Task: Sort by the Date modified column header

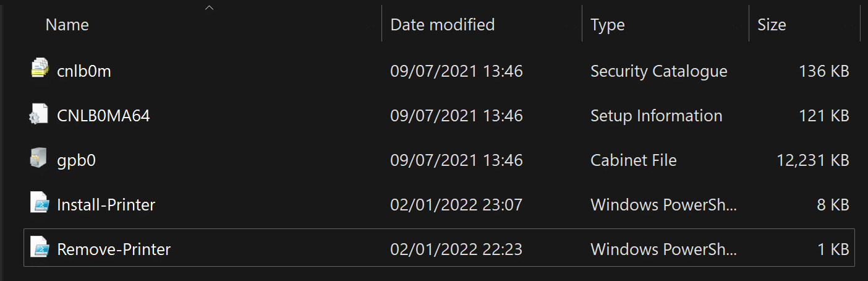Action: [443, 24]
